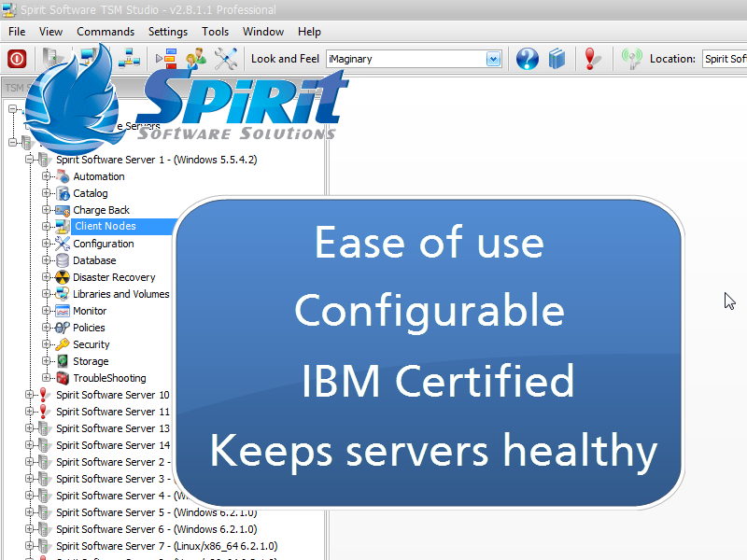Viewport: 747px width, 560px height.
Task: Click the Charge Back card icon
Action: [x=63, y=210]
